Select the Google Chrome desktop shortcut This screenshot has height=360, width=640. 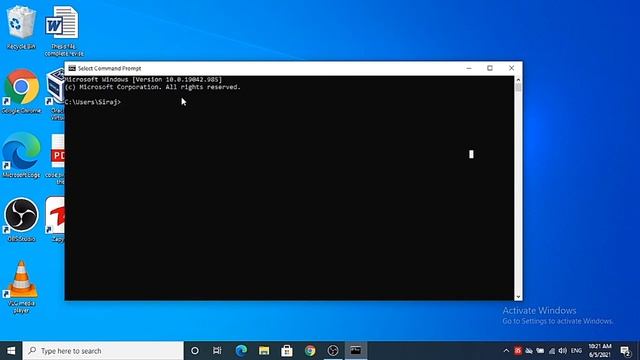point(21,92)
